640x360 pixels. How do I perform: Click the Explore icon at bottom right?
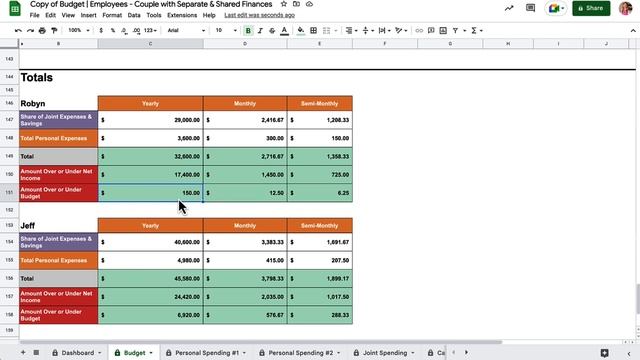pos(604,353)
